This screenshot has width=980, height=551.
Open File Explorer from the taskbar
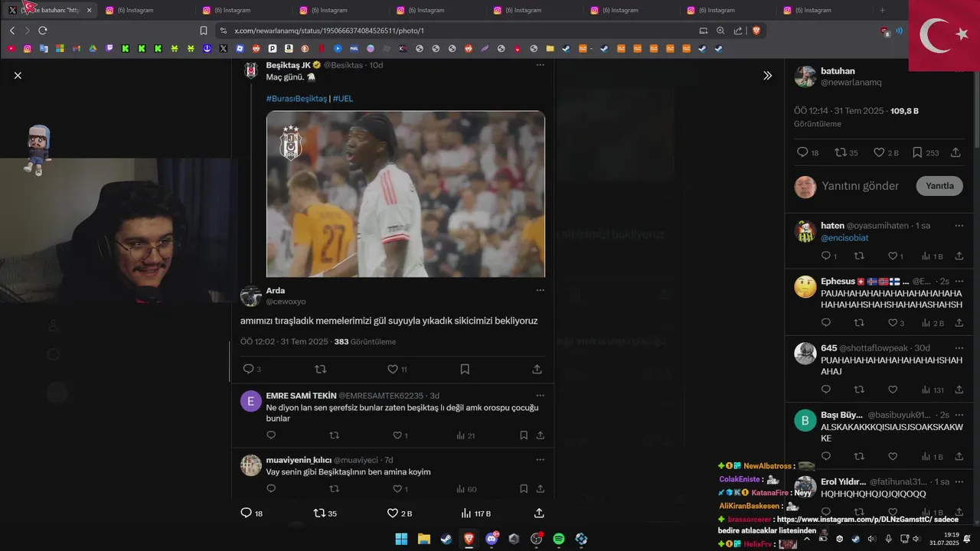coord(423,539)
